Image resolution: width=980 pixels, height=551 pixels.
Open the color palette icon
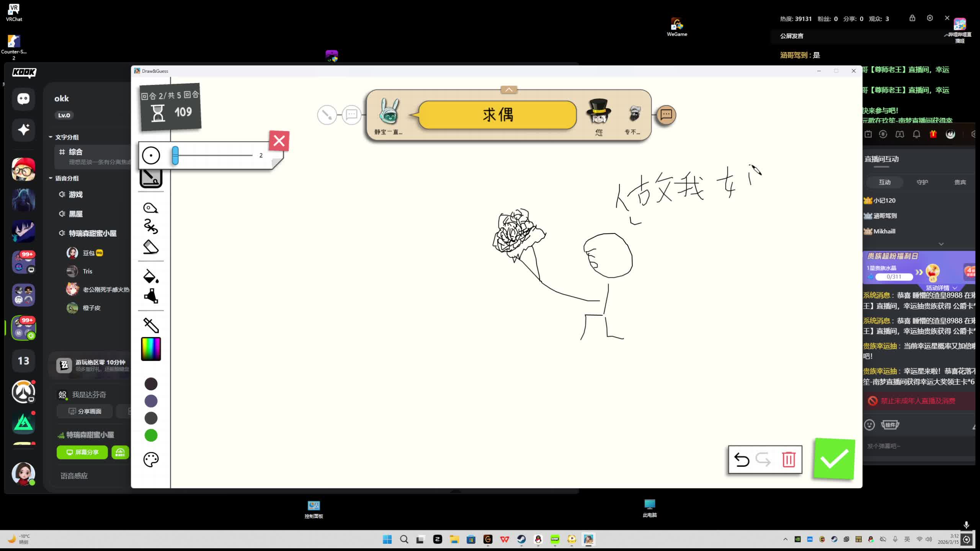click(151, 459)
